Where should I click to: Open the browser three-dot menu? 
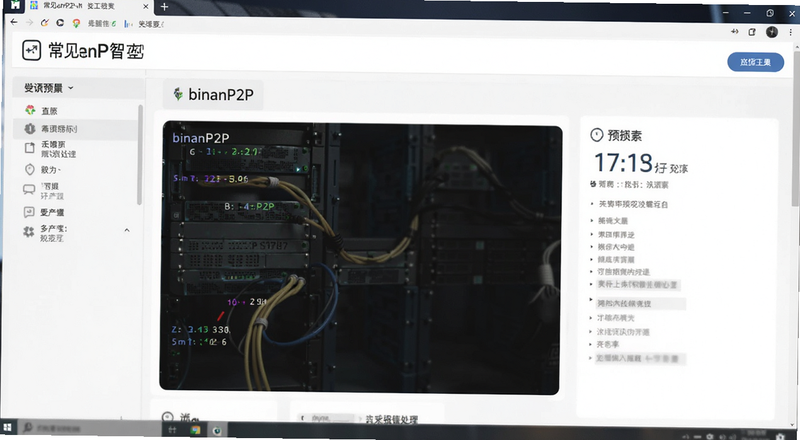pyautogui.click(x=790, y=32)
